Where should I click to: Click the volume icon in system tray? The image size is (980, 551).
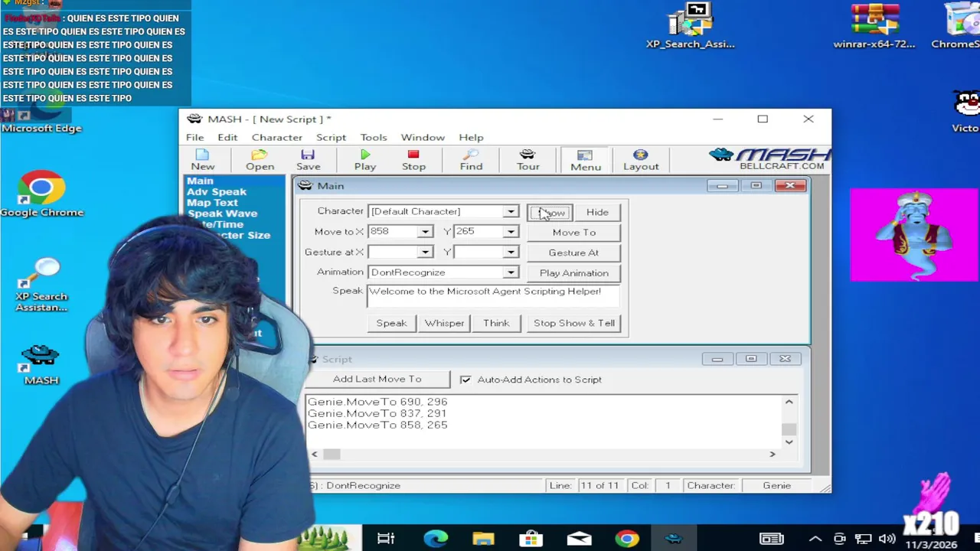887,539
